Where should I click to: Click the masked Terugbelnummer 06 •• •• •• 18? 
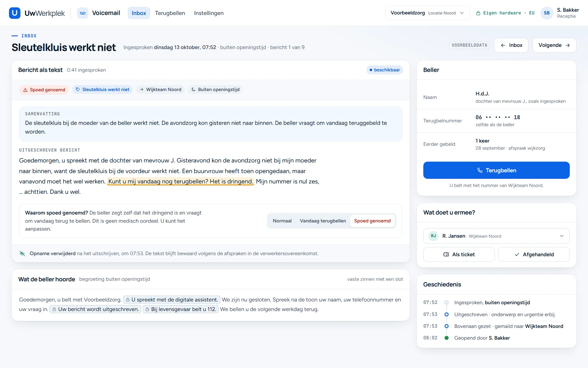[x=498, y=117]
